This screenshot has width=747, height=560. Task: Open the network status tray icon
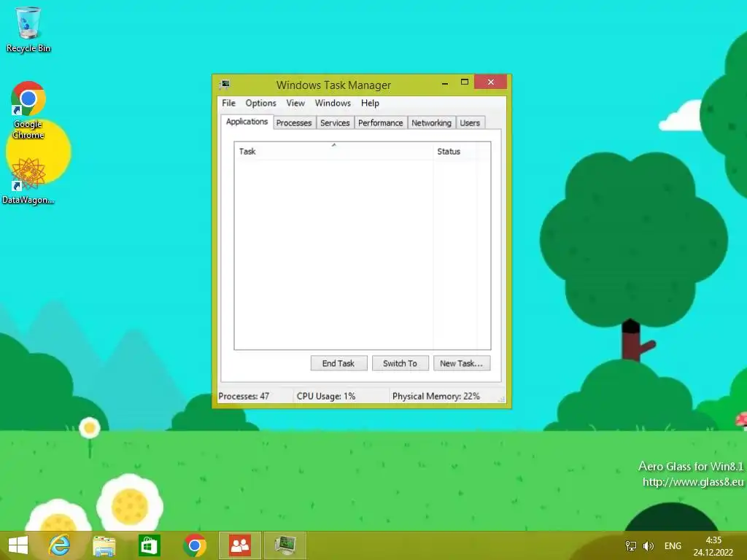[x=631, y=545]
